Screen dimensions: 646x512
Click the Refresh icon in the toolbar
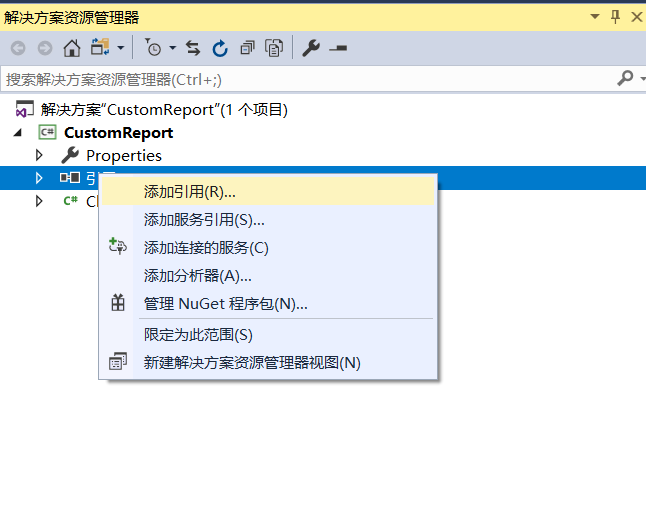tap(220, 48)
